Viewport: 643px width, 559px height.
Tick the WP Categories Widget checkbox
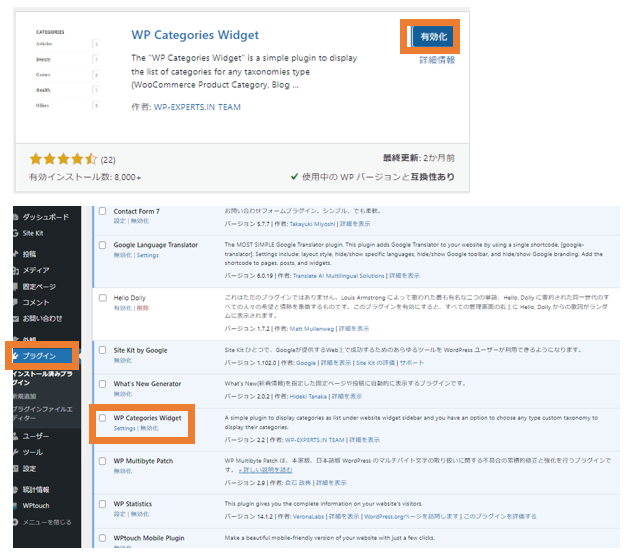[101, 418]
